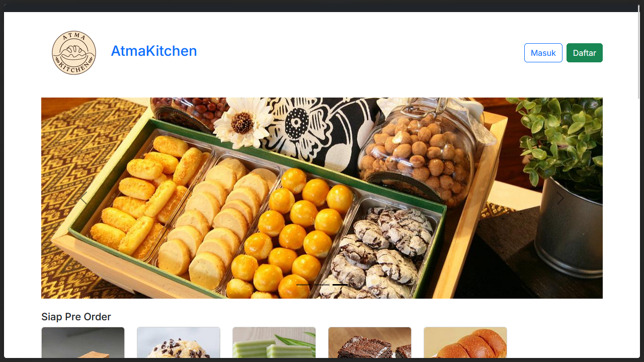Open the bread roll product card
This screenshot has width=644, height=362.
point(465,342)
